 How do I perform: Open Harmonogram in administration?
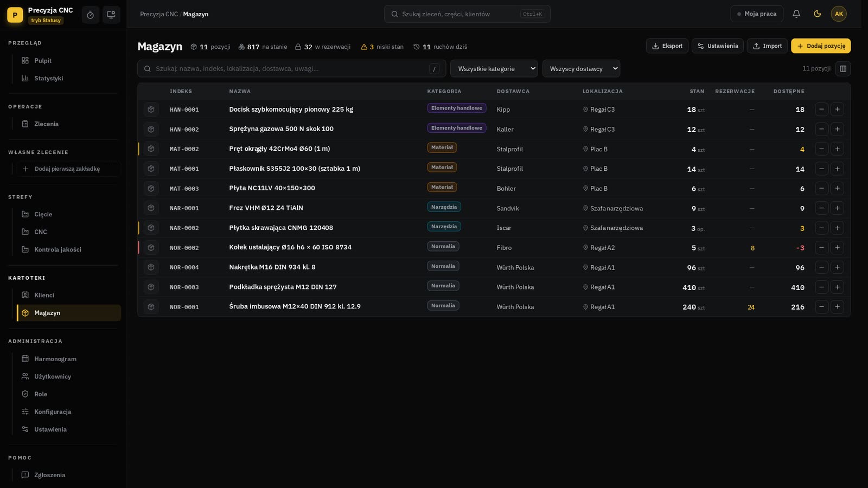[x=69, y=359]
